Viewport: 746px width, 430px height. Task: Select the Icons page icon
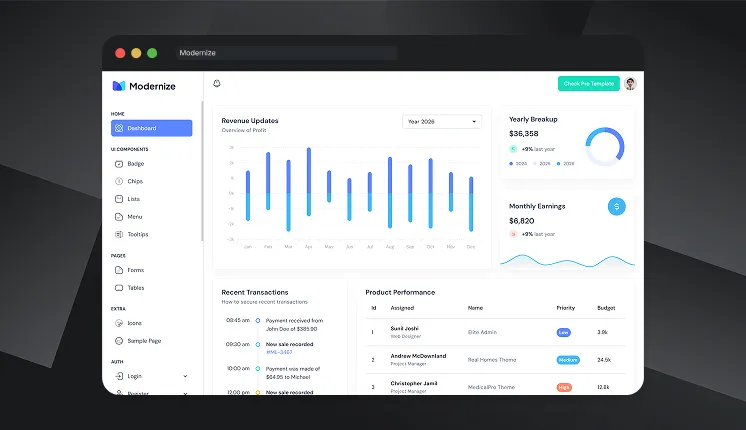click(119, 323)
